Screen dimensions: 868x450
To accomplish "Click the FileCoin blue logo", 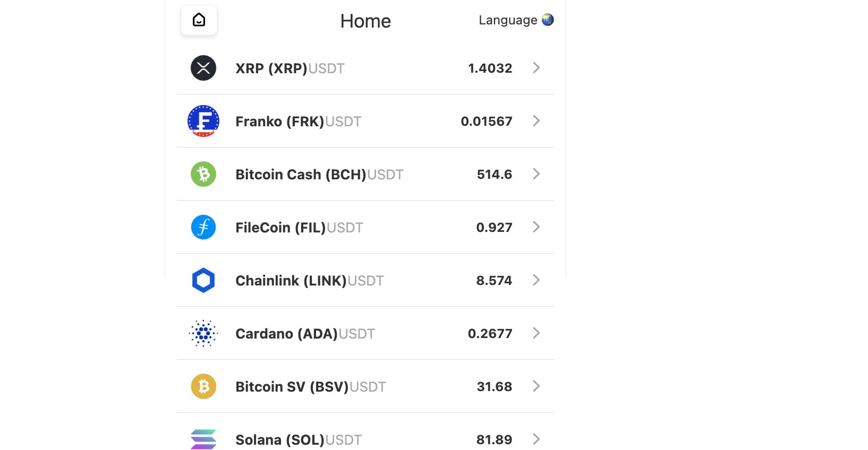I will pyautogui.click(x=203, y=227).
